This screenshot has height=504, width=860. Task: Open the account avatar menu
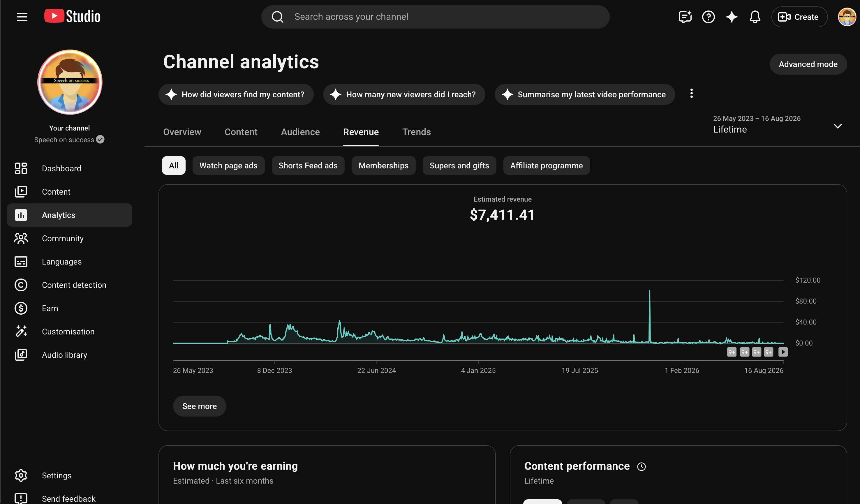coord(847,17)
